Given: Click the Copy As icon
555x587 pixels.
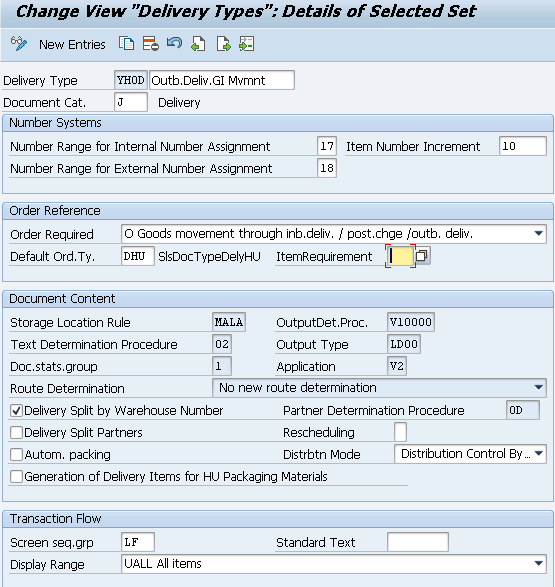Looking at the screenshot, I should tap(126, 44).
